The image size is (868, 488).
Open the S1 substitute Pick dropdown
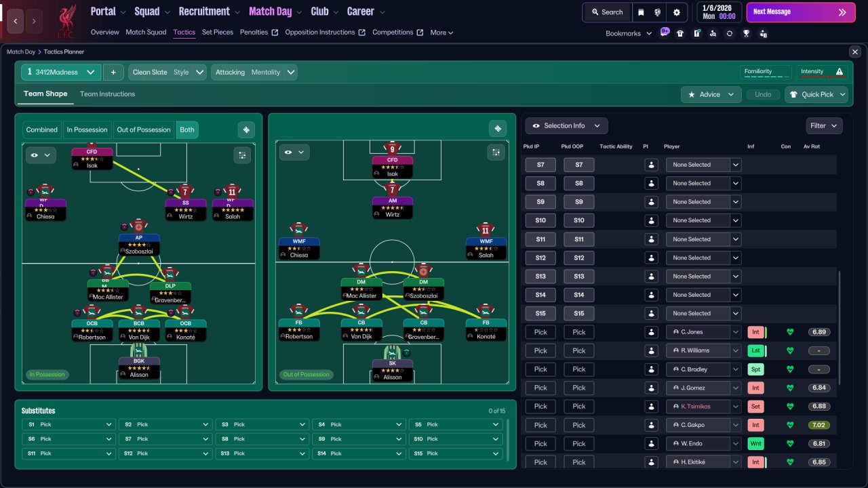click(68, 424)
